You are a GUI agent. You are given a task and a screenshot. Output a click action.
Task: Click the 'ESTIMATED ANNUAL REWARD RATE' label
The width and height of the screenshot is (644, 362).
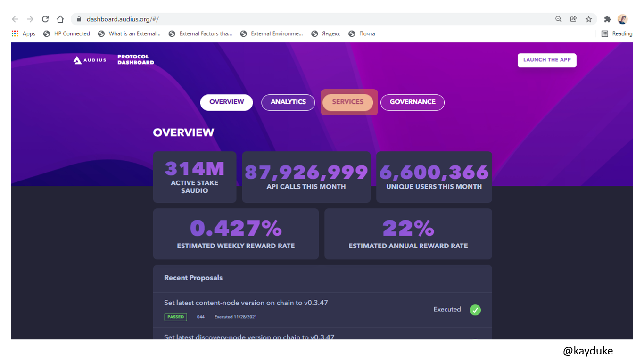point(408,246)
